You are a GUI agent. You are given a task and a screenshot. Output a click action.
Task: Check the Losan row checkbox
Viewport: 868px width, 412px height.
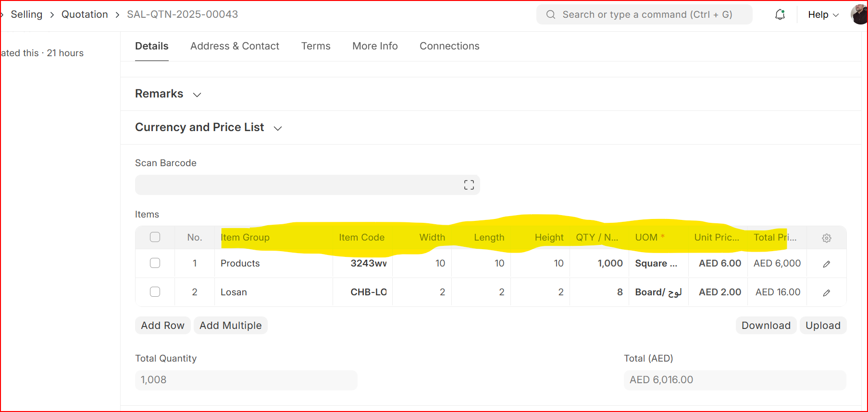tap(155, 292)
